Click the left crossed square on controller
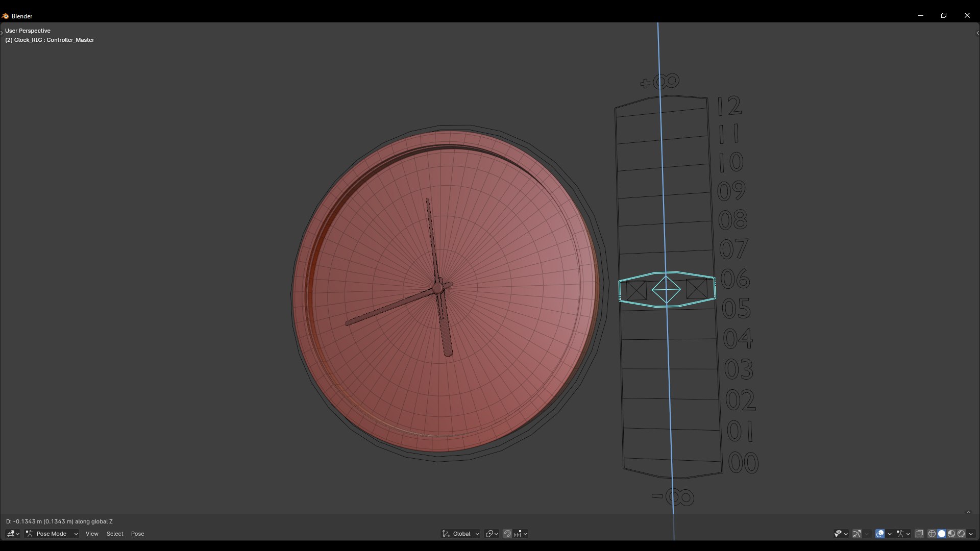 pos(636,291)
